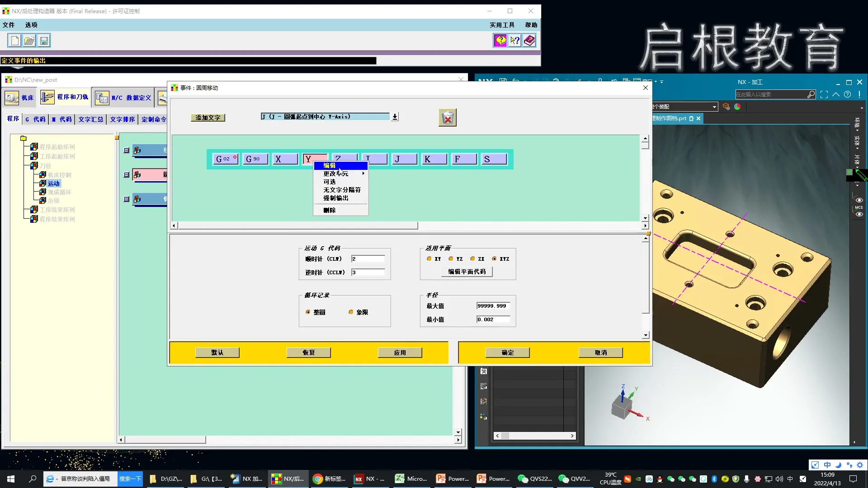Click the trash can delete icon
The image size is (868, 488).
point(447,118)
